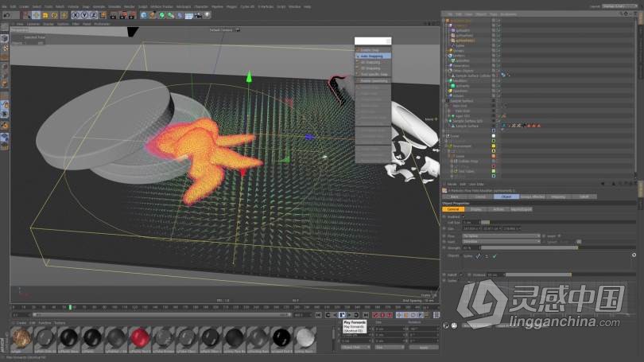Click the Light object icon
Viewport: 644px width, 362px height.
[x=208, y=15]
